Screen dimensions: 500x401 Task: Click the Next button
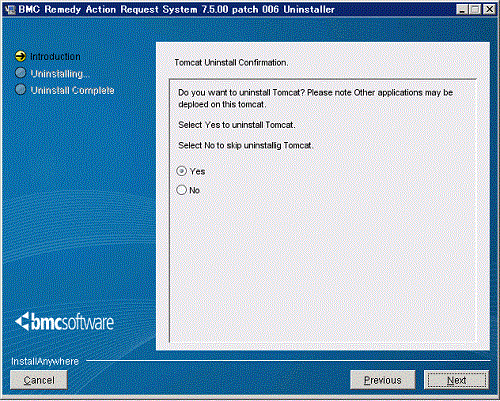point(456,380)
